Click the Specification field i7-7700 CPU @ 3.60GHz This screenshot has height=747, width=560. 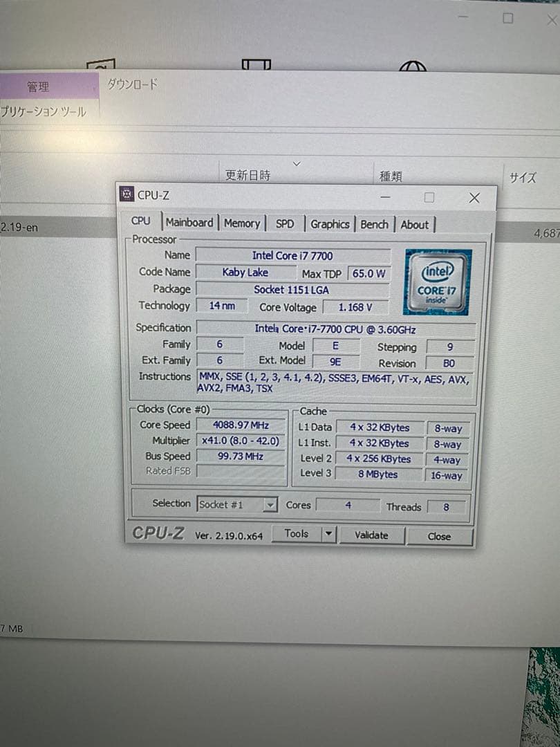(336, 329)
